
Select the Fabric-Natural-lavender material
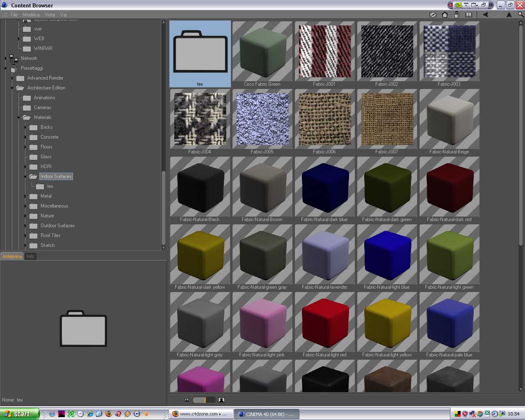click(325, 257)
